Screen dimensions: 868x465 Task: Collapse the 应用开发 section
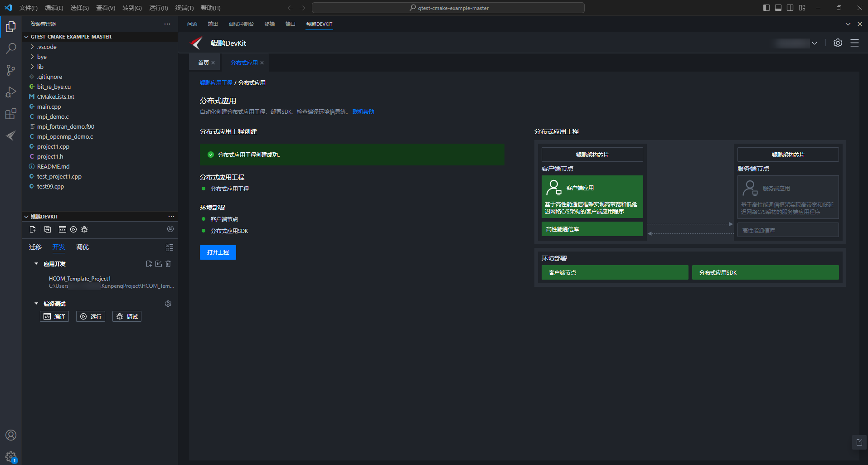tap(36, 264)
